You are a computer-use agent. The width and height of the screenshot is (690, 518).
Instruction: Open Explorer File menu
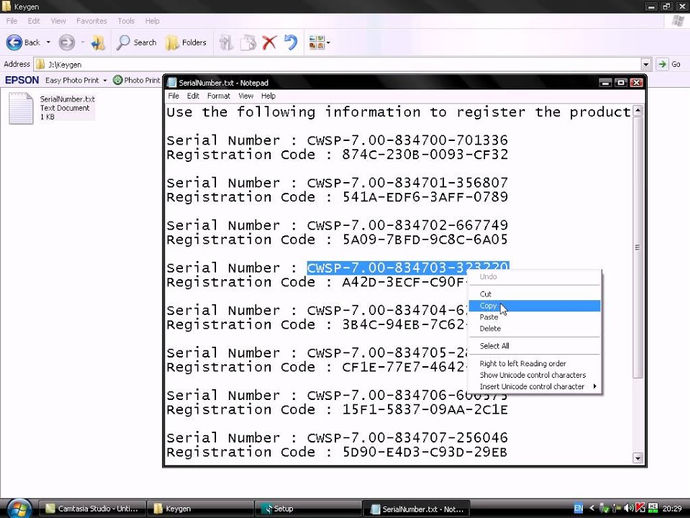point(12,21)
